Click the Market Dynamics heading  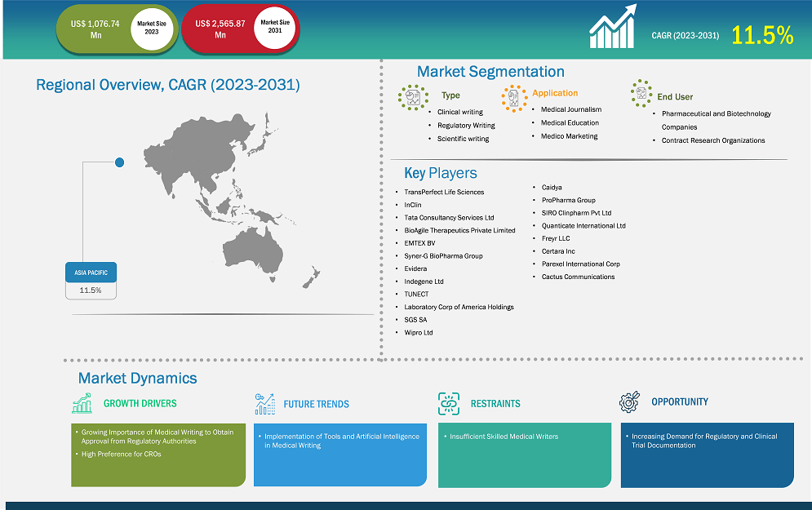tap(137, 378)
